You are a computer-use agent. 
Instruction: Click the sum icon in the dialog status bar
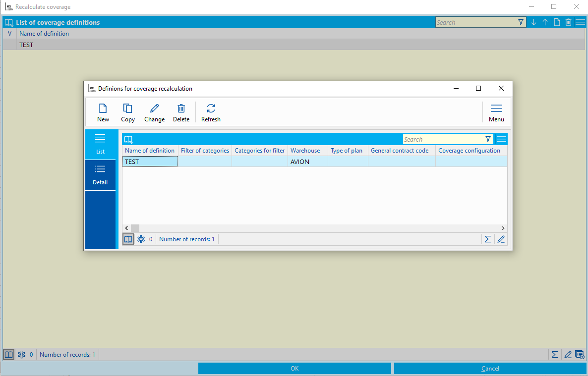pyautogui.click(x=488, y=239)
